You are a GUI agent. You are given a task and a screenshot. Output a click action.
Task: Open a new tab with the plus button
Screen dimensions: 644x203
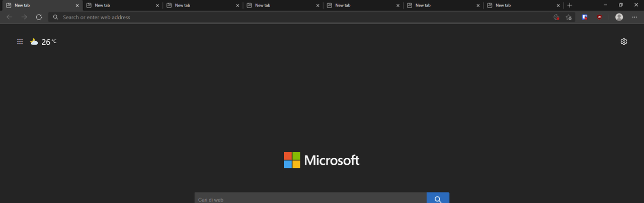570,5
